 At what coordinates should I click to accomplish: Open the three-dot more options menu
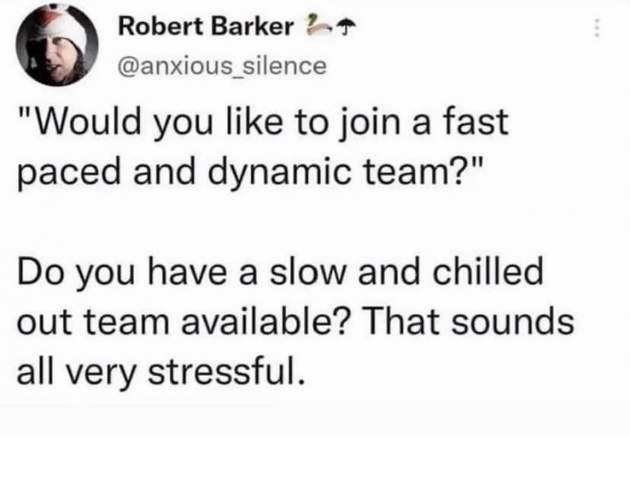(x=598, y=29)
